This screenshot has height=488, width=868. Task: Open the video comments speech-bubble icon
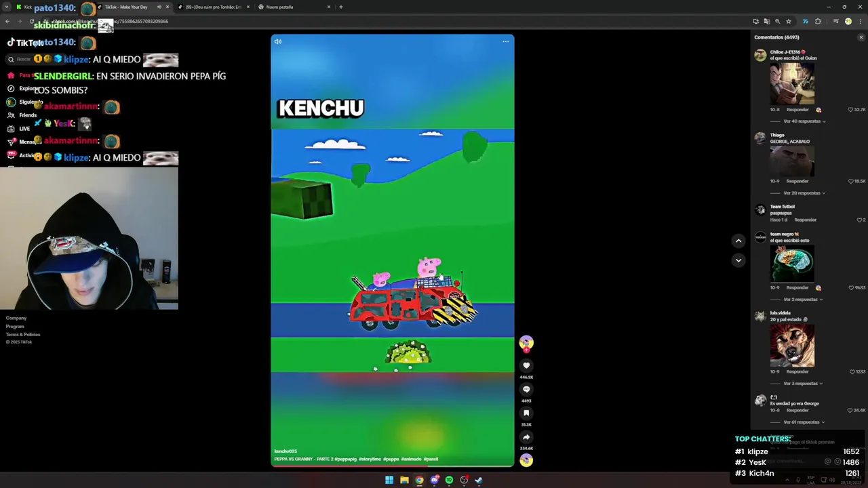[526, 390]
